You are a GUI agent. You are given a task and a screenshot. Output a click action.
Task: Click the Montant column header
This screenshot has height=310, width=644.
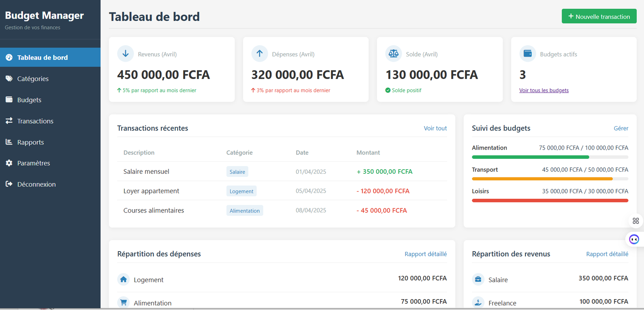[x=368, y=152]
